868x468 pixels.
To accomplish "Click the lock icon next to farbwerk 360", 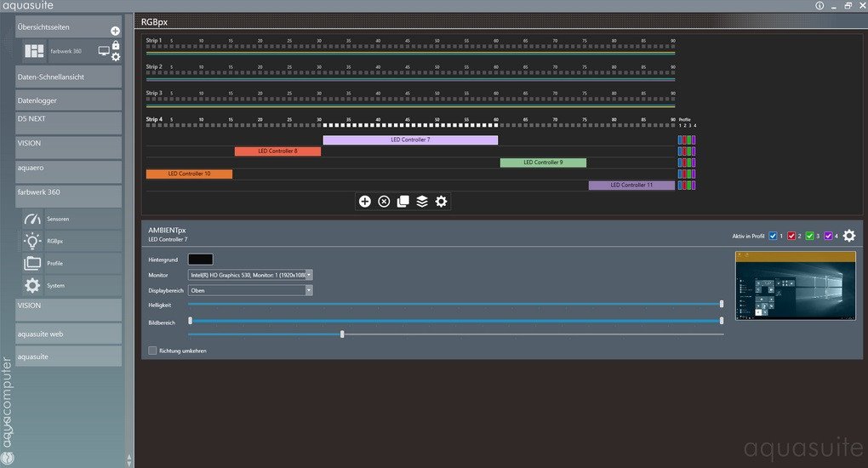I will (x=116, y=46).
